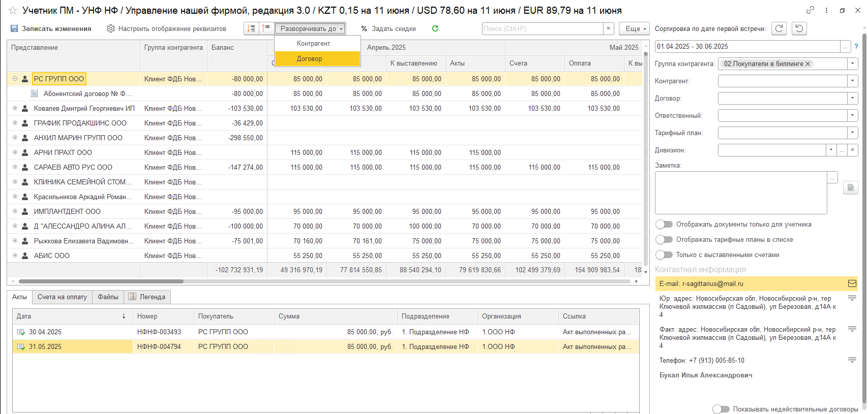Click Записать изменения button

pos(51,28)
